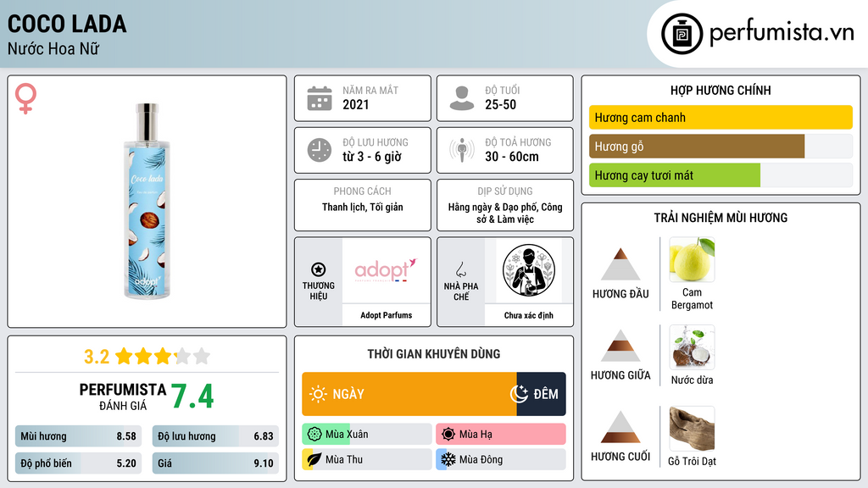Click the Hương đầu pyramid icon
This screenshot has height=488, width=868.
coord(620,264)
